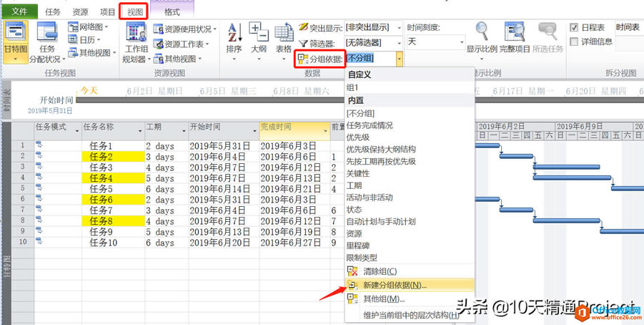Click task mode icon in row 10
Viewport: 644px width, 325px height.
click(x=39, y=241)
